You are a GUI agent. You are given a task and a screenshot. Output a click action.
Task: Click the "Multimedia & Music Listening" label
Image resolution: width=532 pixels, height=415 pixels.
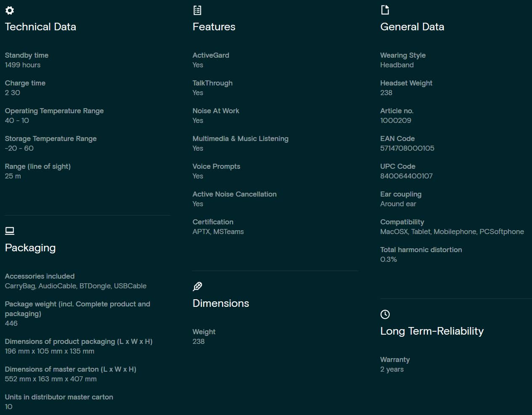click(240, 138)
